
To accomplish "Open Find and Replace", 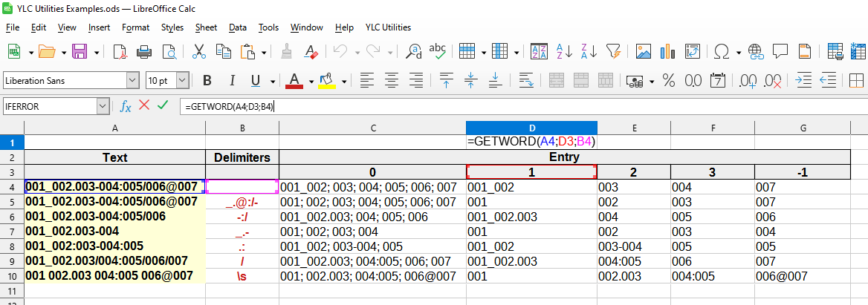I will [x=413, y=52].
